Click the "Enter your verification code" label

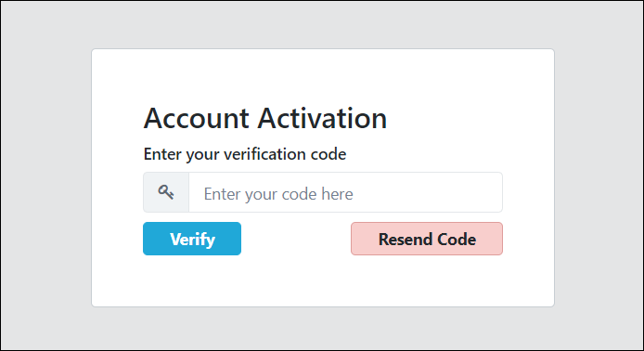pyautogui.click(x=245, y=154)
